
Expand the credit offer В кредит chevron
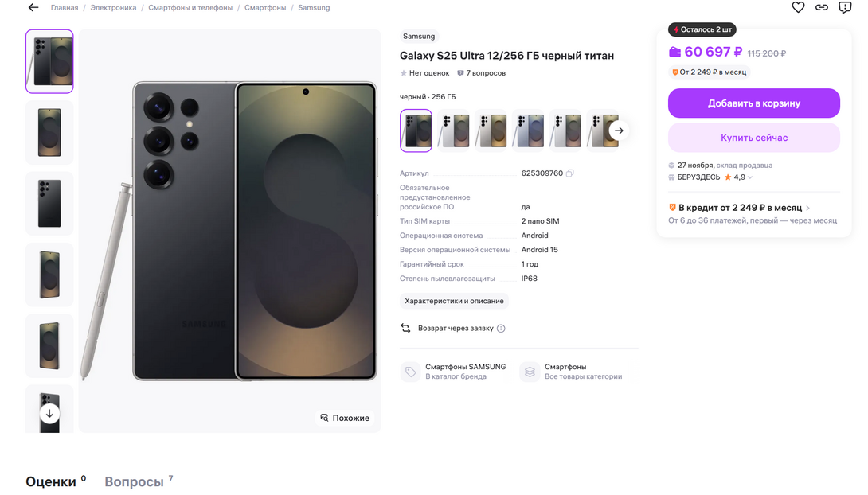[x=808, y=208]
